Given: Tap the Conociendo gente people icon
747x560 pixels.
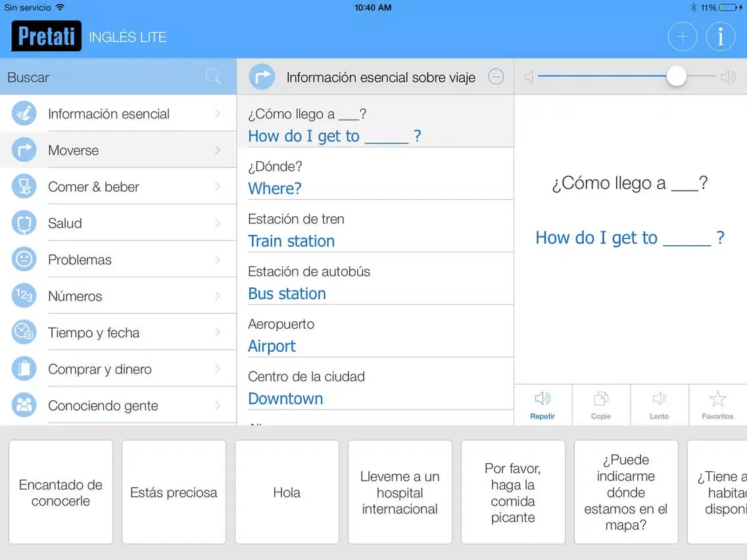Looking at the screenshot, I should (x=24, y=406).
